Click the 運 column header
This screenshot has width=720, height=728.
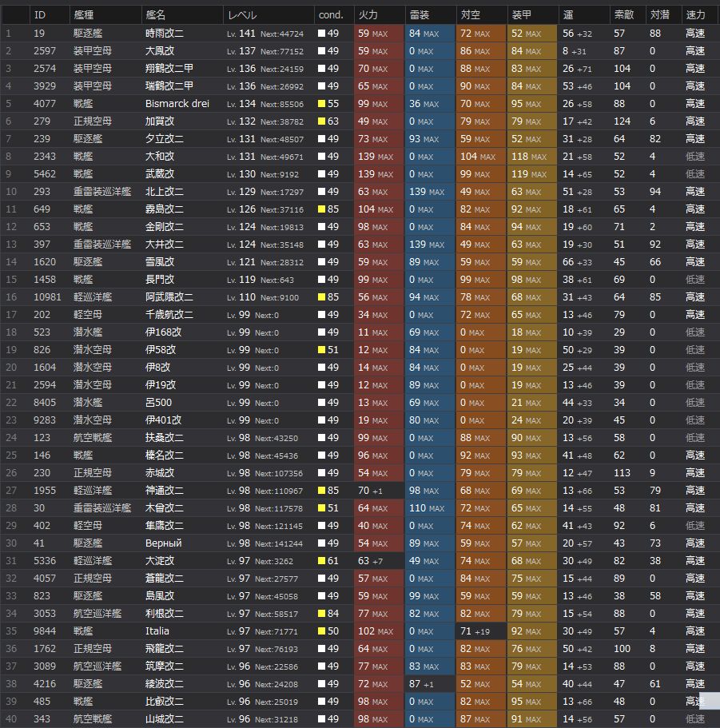click(x=584, y=15)
